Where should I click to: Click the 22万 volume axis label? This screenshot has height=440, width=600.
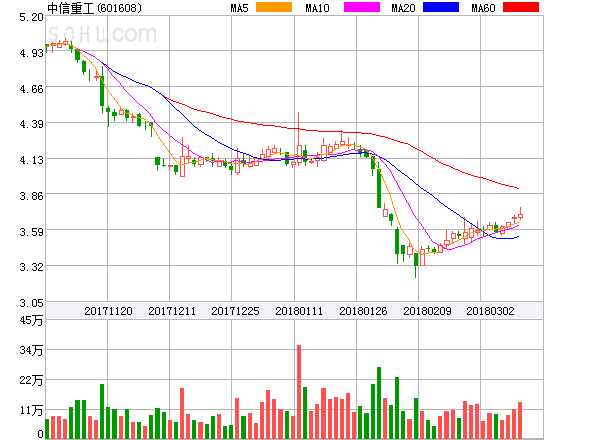point(31,380)
